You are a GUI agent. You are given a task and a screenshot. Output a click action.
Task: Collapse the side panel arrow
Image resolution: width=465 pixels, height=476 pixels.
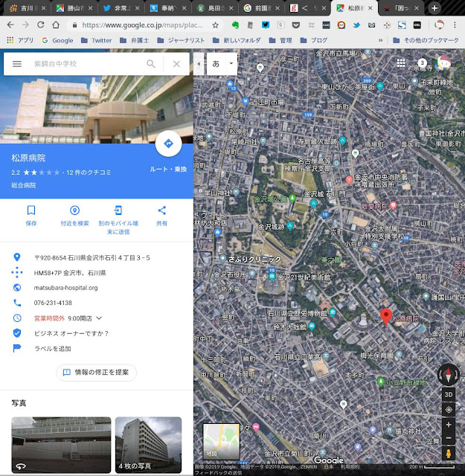coord(199,64)
